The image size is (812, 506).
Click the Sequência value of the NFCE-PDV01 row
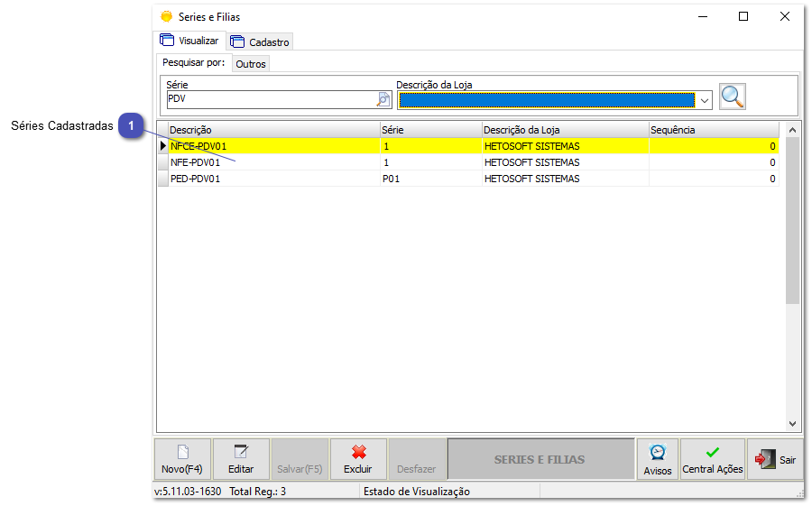[714, 146]
